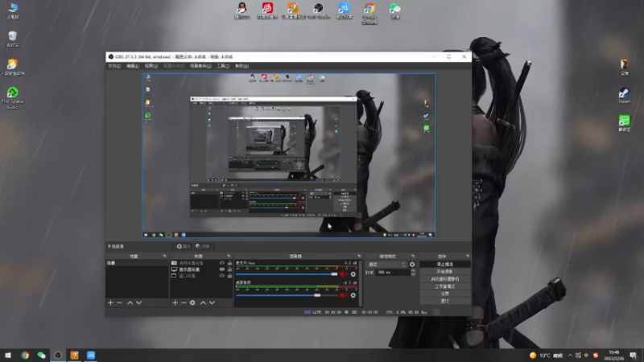Image resolution: width=644 pixels, height=362 pixels.
Task: Mute the Mic/Aux audio channel
Action: [343, 274]
